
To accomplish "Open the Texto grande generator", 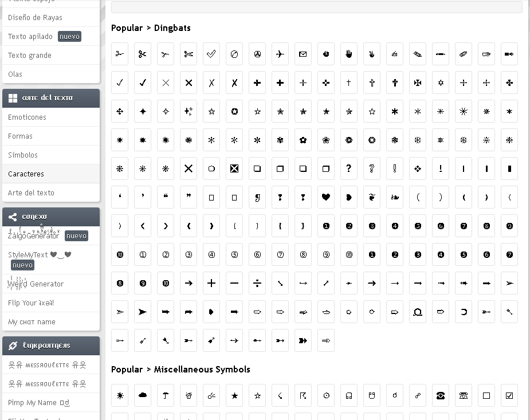I will click(x=30, y=55).
